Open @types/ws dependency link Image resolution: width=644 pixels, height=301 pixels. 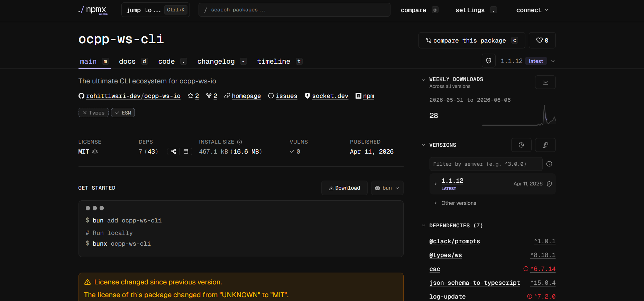(445, 255)
